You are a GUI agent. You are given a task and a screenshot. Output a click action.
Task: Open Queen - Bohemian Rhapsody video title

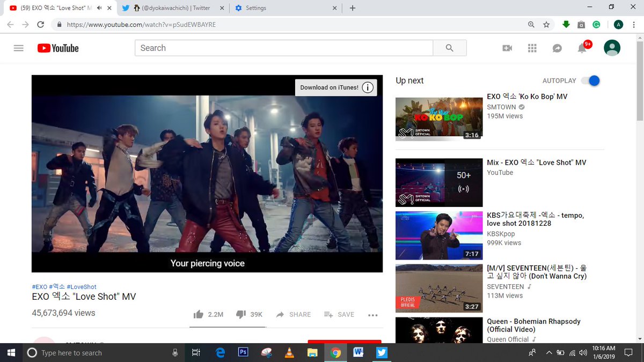point(533,325)
